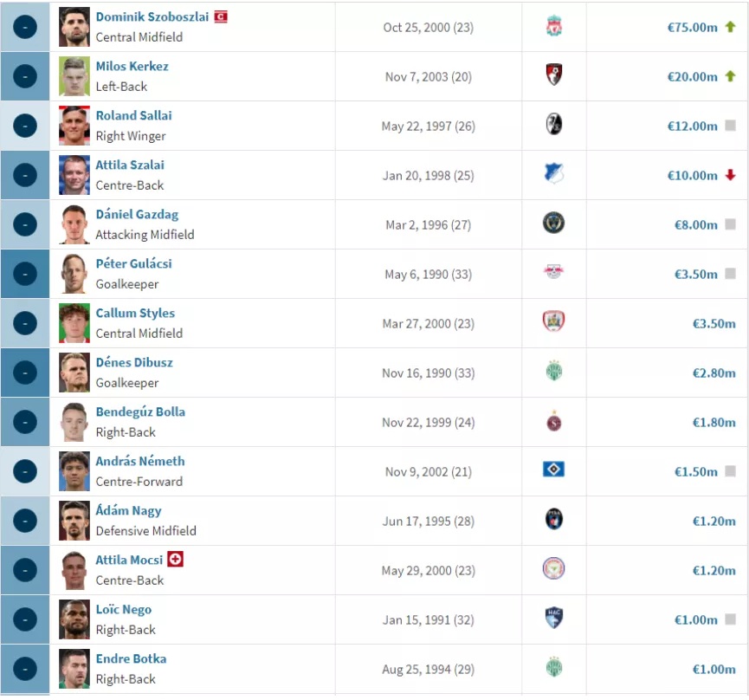Click RB Leipzig crest for Péter Gulácsi
The image size is (749, 700).
(x=553, y=272)
